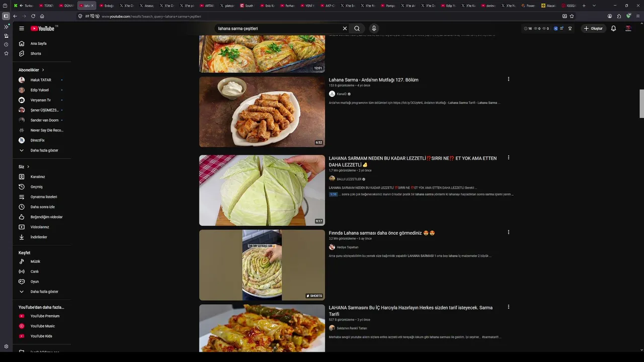Viewport: 644px width, 362px height.
Task: Open KanalD channel link
Action: coord(342,94)
